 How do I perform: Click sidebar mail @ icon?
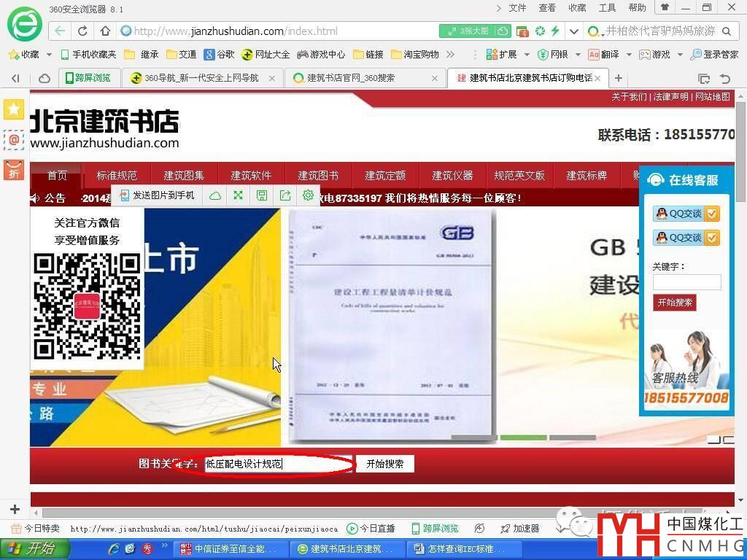[14, 139]
